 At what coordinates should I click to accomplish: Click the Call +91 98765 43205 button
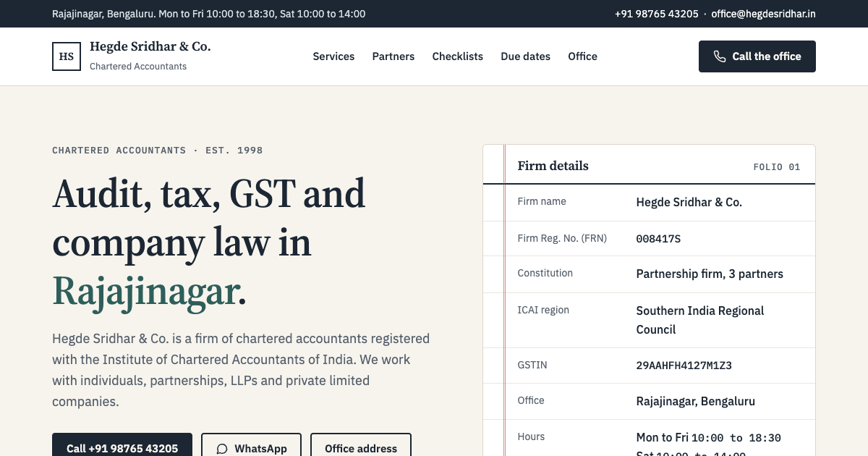(x=122, y=444)
